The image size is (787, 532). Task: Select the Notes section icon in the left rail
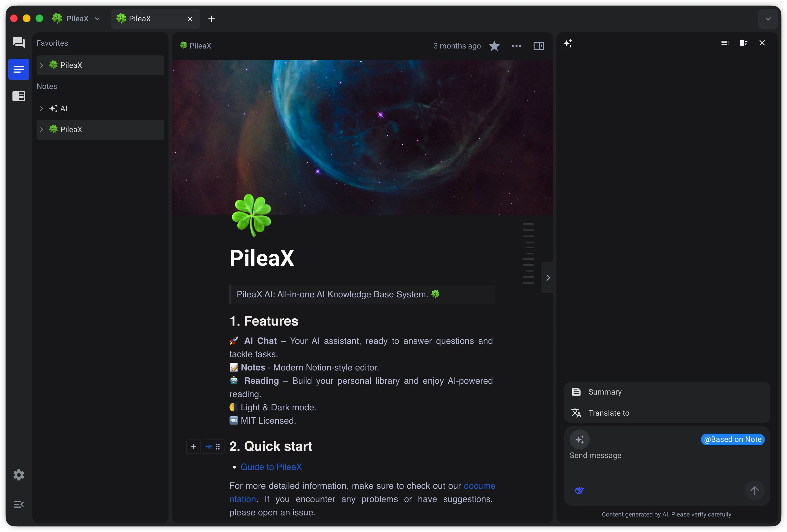coord(19,70)
